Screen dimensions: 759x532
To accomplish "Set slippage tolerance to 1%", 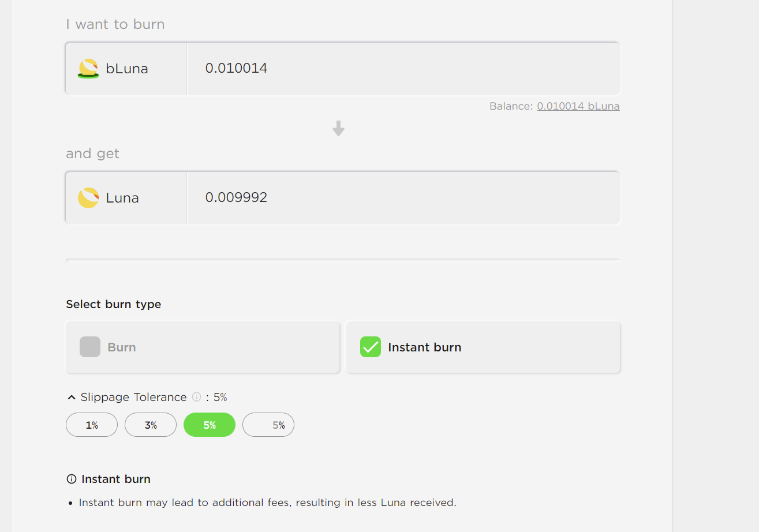I will coord(92,425).
